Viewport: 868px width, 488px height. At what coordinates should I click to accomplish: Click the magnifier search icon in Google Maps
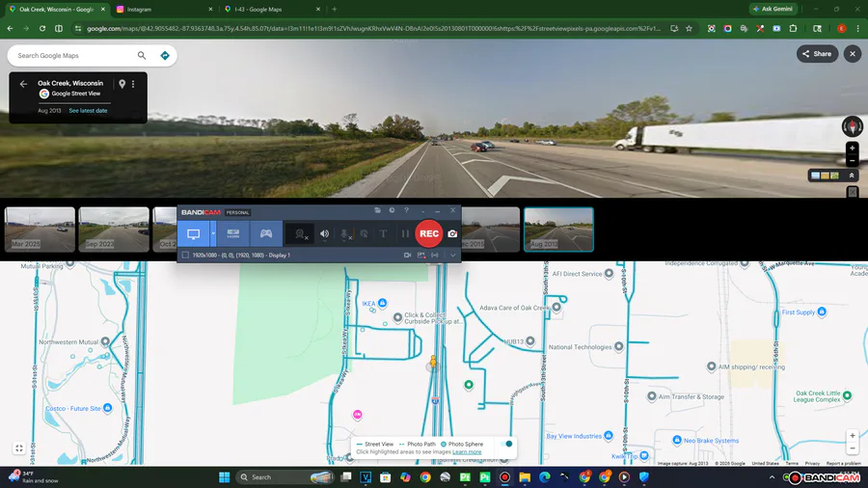point(142,55)
